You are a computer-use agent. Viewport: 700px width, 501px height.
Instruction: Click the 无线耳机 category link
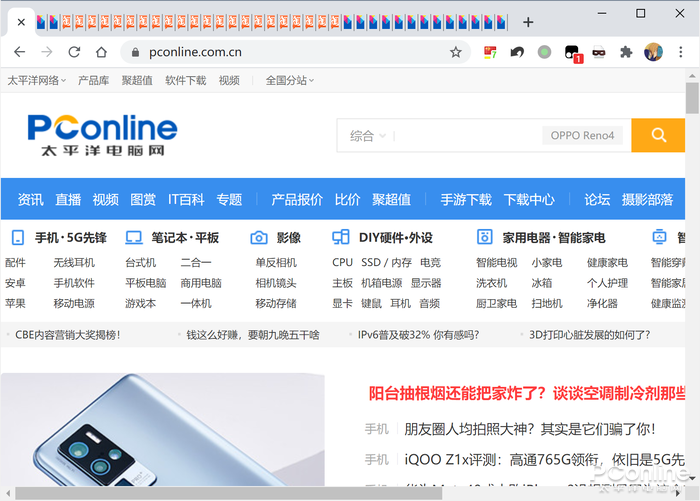coord(74,262)
